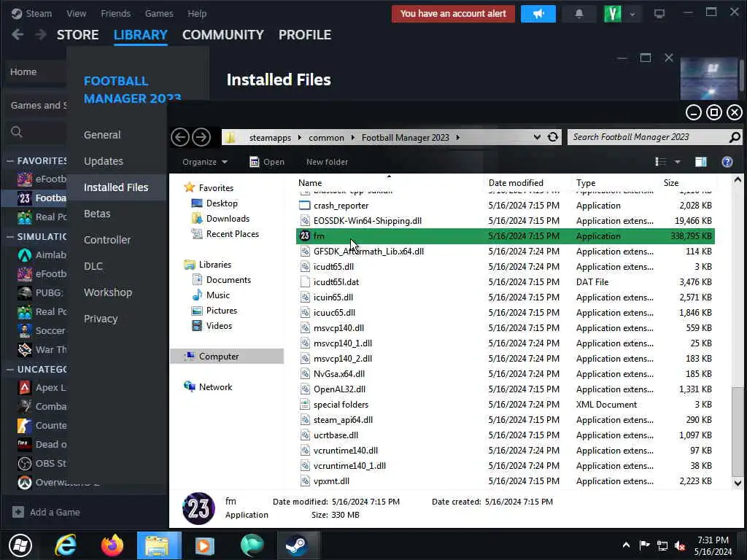This screenshot has height=560, width=747.
Task: Open the Explorer help icon
Action: pyautogui.click(x=727, y=162)
